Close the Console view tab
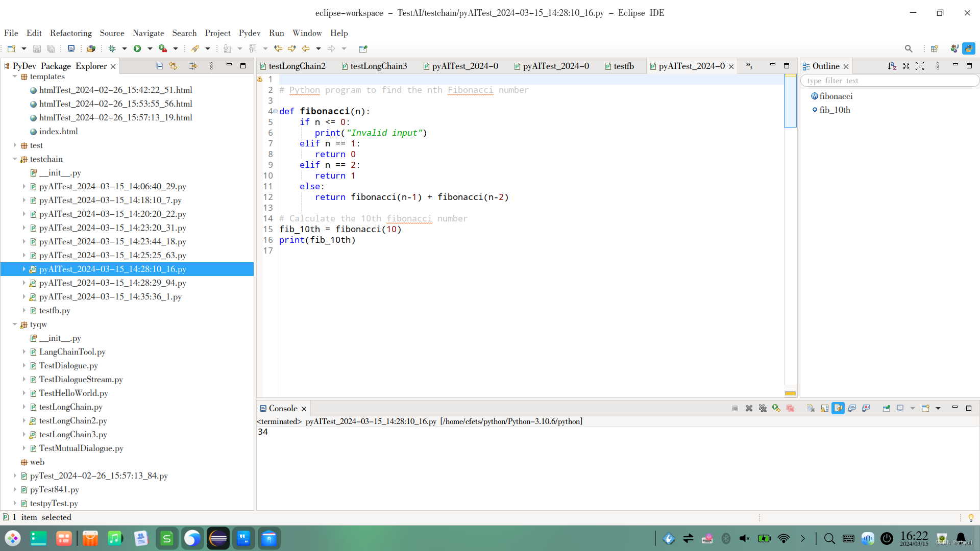Image resolution: width=980 pixels, height=551 pixels. 304,409
